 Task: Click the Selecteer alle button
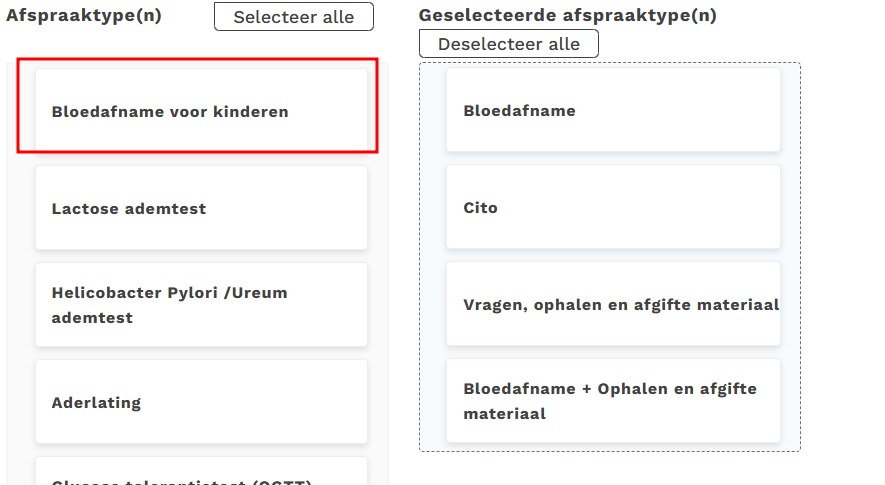293,17
